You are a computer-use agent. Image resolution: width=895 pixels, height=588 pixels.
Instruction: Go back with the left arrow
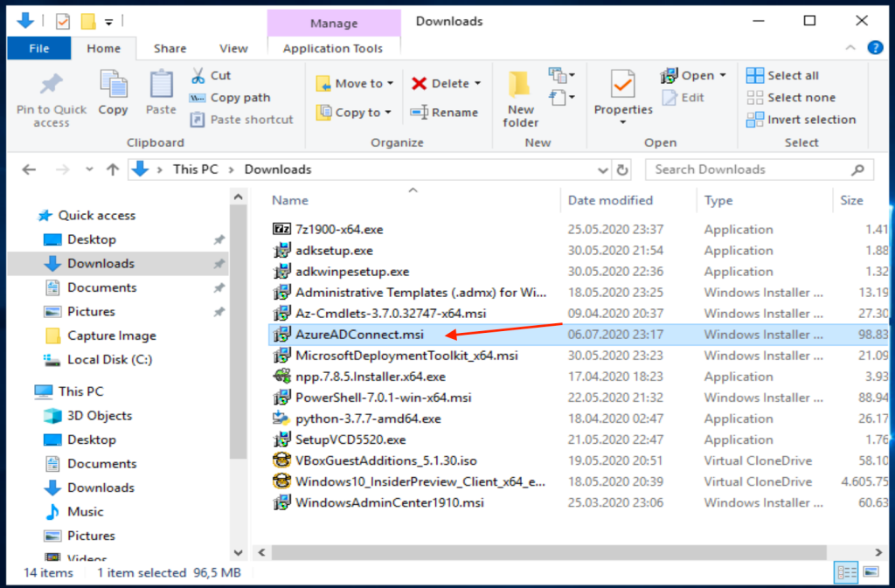[29, 170]
